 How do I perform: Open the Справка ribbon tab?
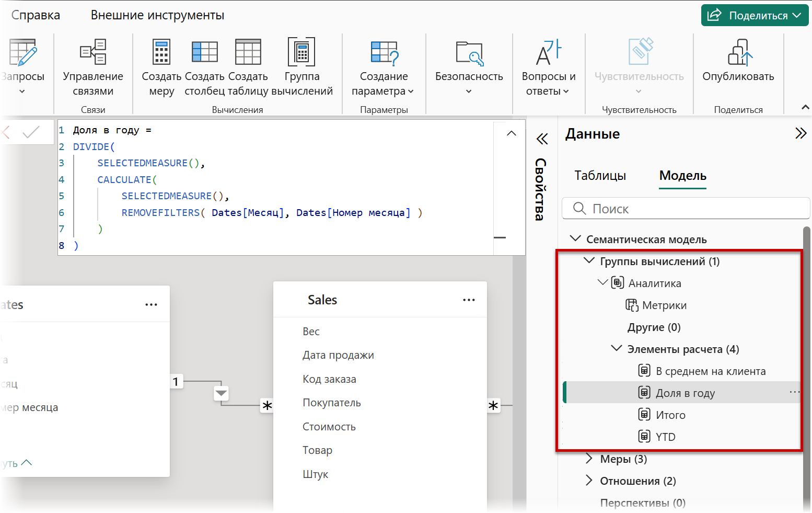pyautogui.click(x=36, y=15)
